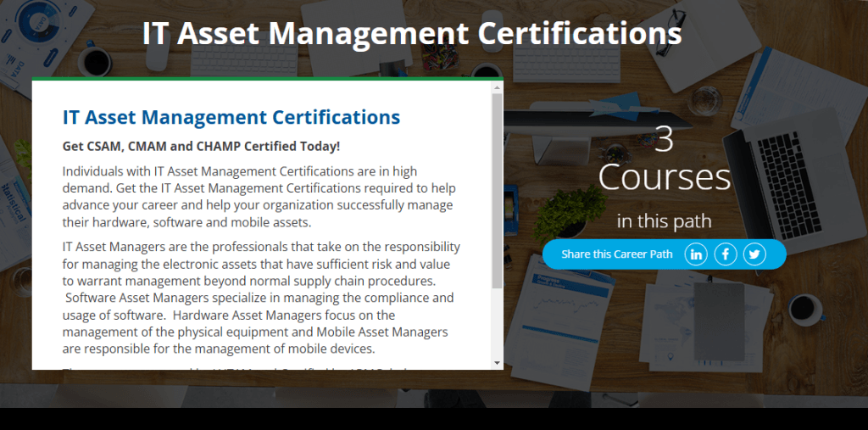Share this career path on LinkedIn
Screen dimensions: 868x430
coord(696,254)
